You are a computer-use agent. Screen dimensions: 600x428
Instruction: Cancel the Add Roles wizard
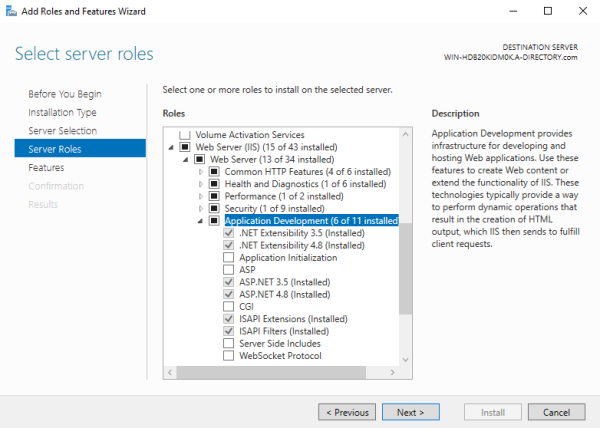tap(556, 411)
